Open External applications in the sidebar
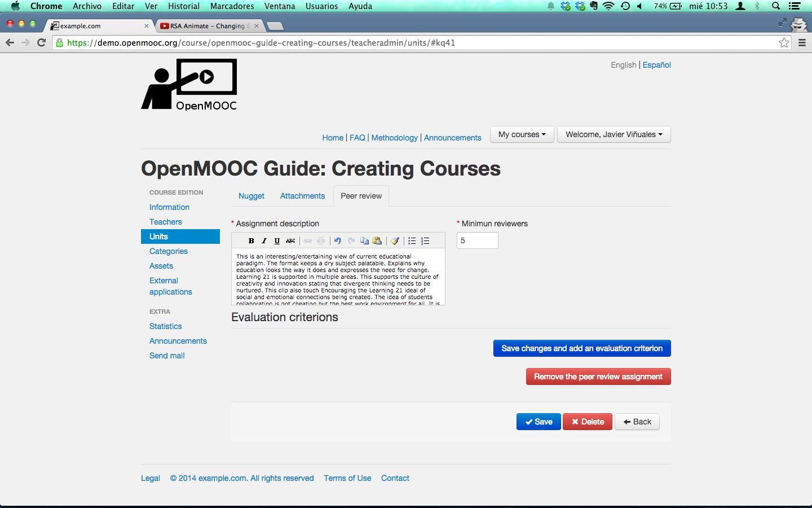This screenshot has width=812, height=508. pyautogui.click(x=170, y=286)
